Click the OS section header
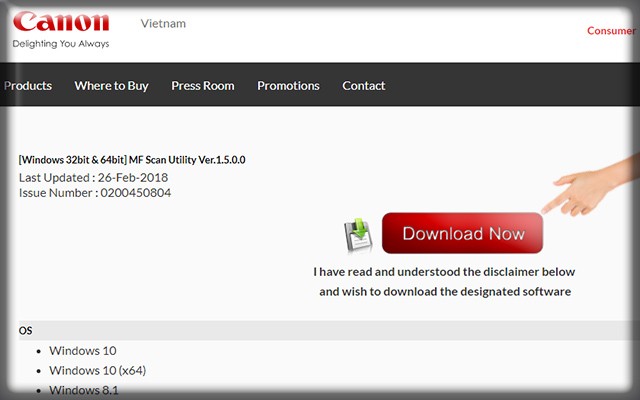Screen dimensions: 640x400 [327, 330]
